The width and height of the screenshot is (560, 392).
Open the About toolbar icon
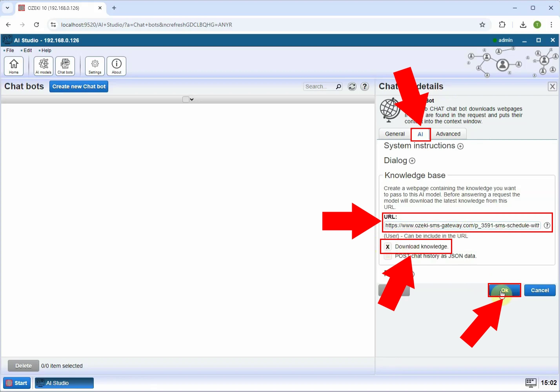pyautogui.click(x=116, y=66)
